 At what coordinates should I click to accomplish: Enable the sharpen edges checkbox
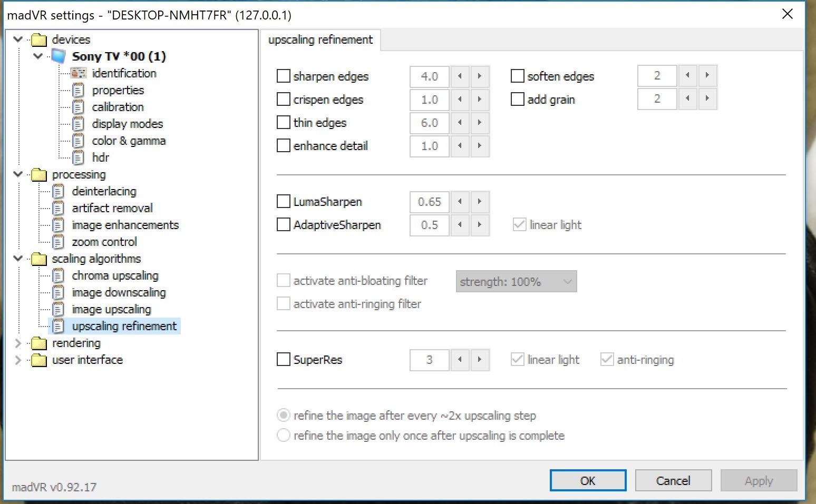pos(284,76)
